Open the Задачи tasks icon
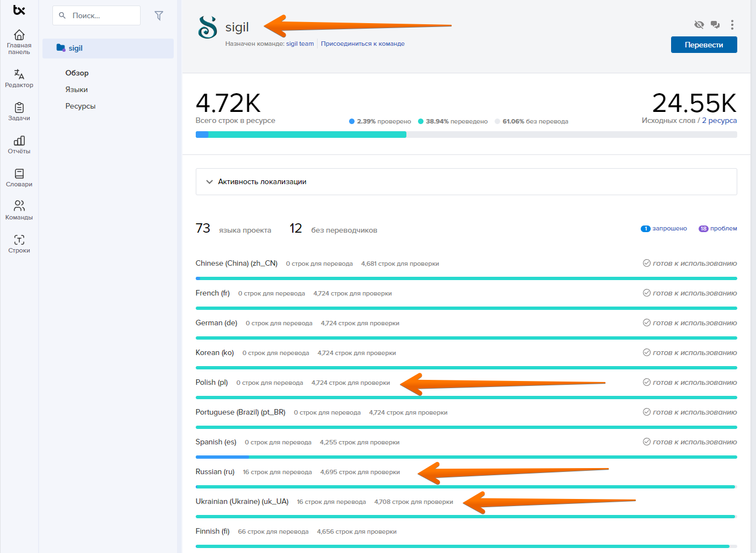Image resolution: width=756 pixels, height=553 pixels. (x=19, y=108)
